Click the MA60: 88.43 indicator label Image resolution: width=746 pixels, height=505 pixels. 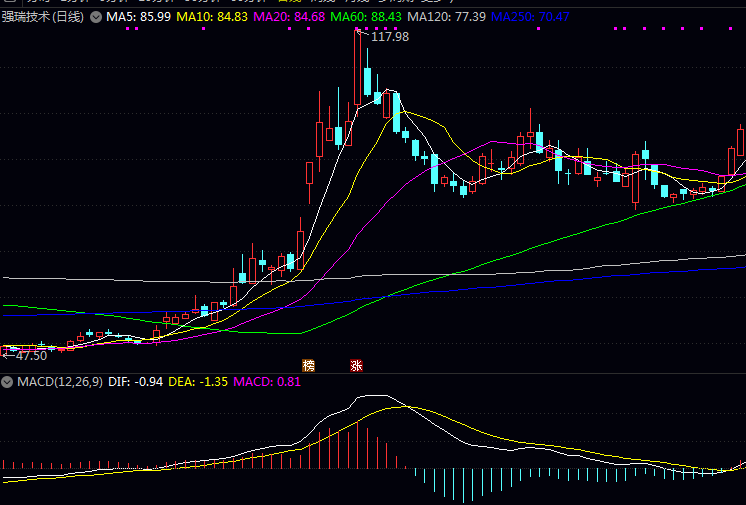366,17
